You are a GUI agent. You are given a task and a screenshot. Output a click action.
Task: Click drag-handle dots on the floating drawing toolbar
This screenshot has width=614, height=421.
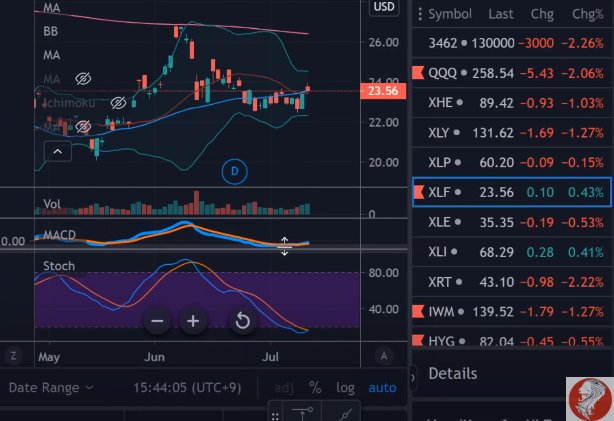pos(275,416)
